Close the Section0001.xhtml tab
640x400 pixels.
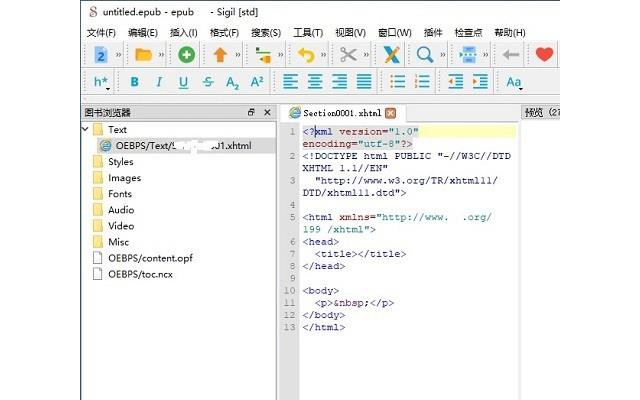pos(391,113)
